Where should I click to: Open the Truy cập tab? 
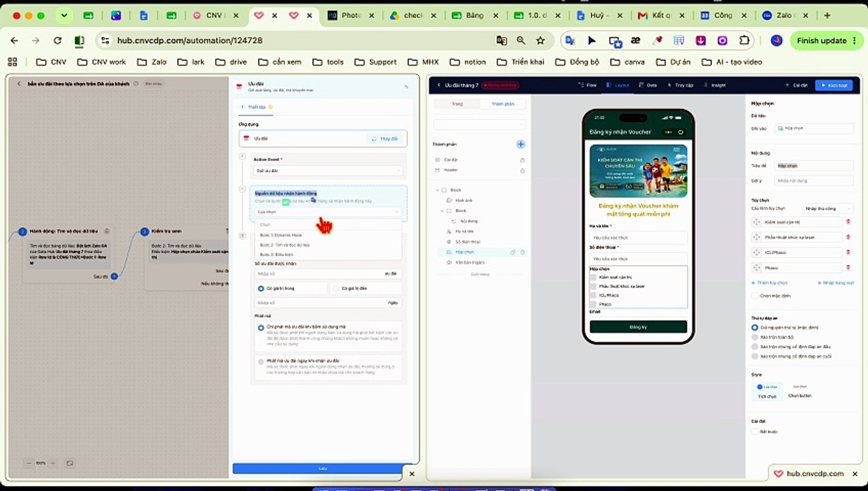click(x=681, y=85)
